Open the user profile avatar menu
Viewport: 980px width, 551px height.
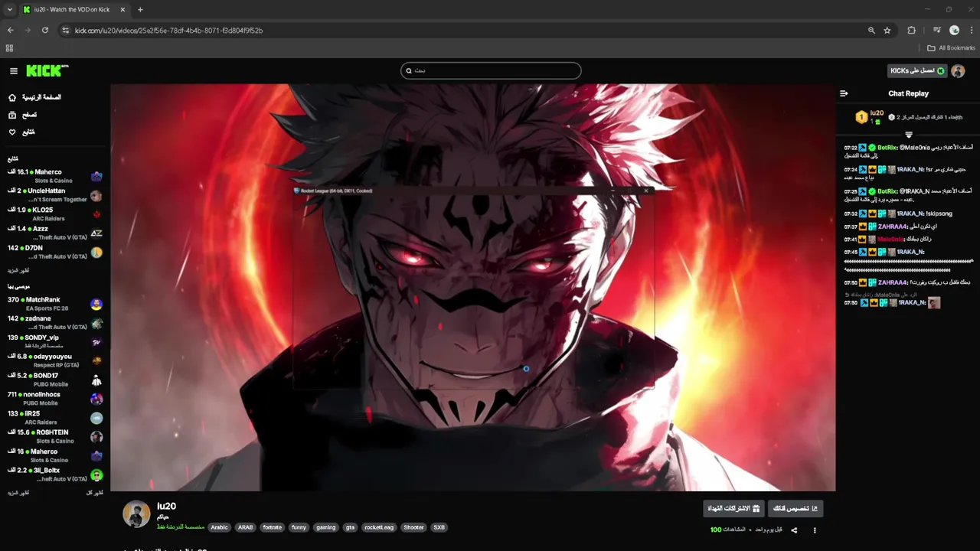pos(958,70)
